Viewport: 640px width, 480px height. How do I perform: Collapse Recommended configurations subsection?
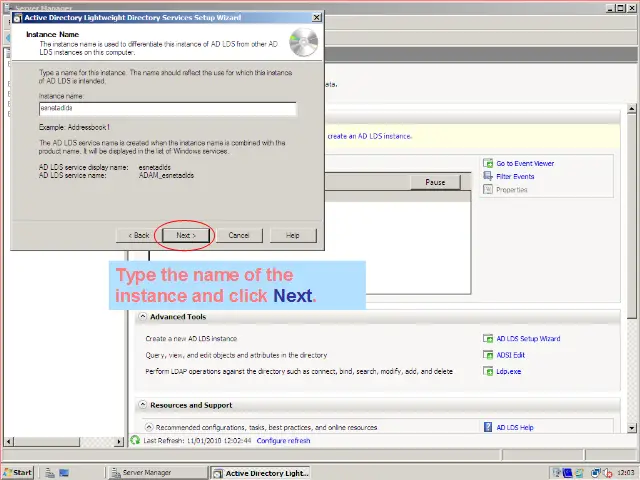(149, 427)
